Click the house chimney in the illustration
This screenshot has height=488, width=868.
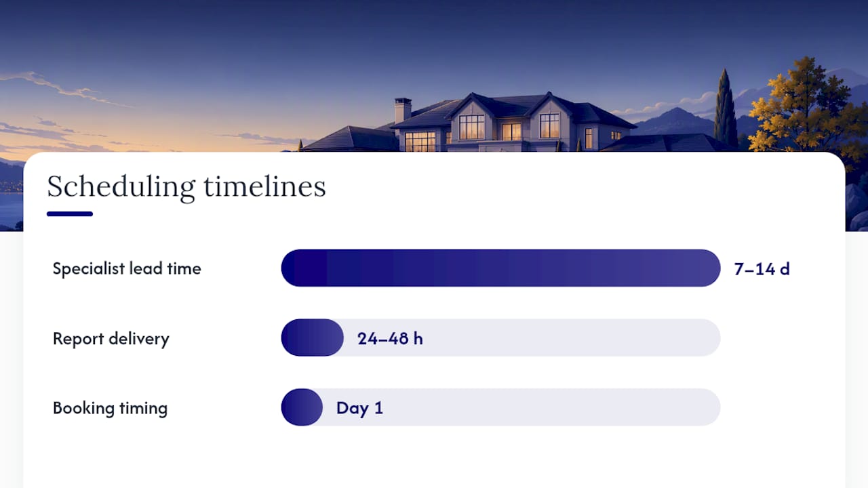[x=403, y=110]
